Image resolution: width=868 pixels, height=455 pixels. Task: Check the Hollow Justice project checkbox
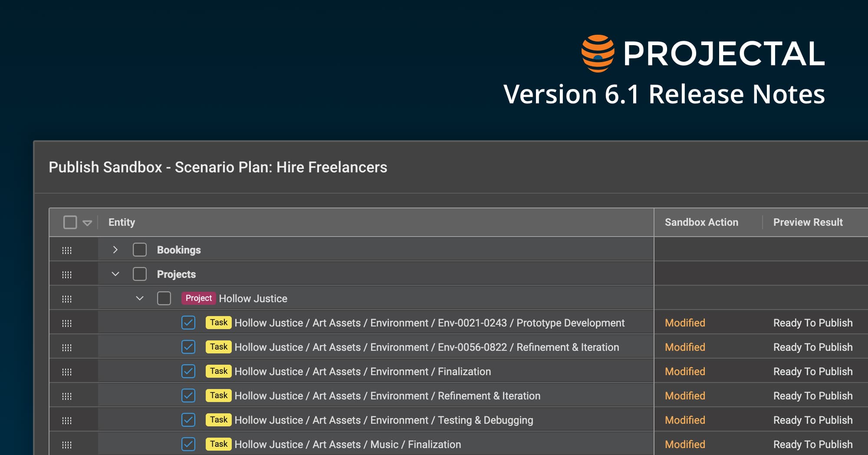pos(164,298)
